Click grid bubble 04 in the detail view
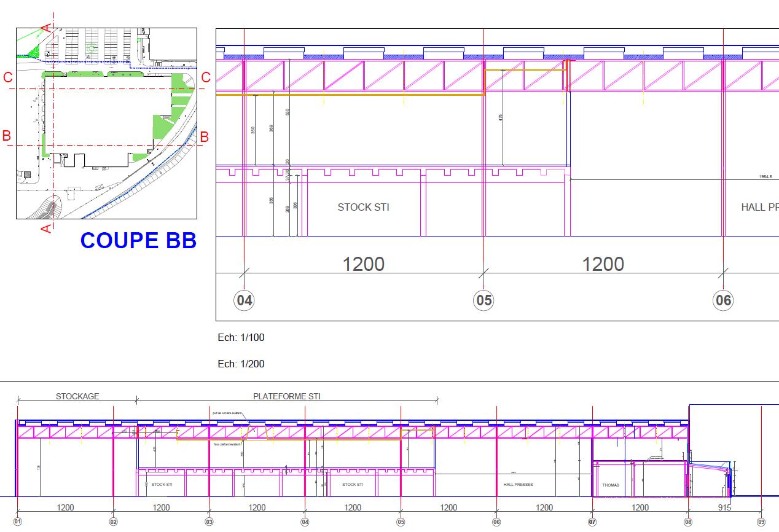The image size is (779, 532). click(245, 300)
